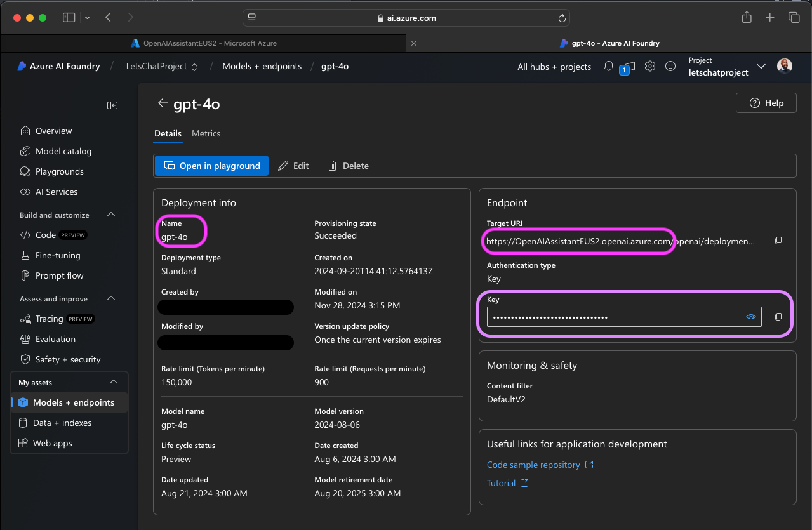This screenshot has height=530, width=812.
Task: Click the feedback smiley icon
Action: click(x=670, y=66)
